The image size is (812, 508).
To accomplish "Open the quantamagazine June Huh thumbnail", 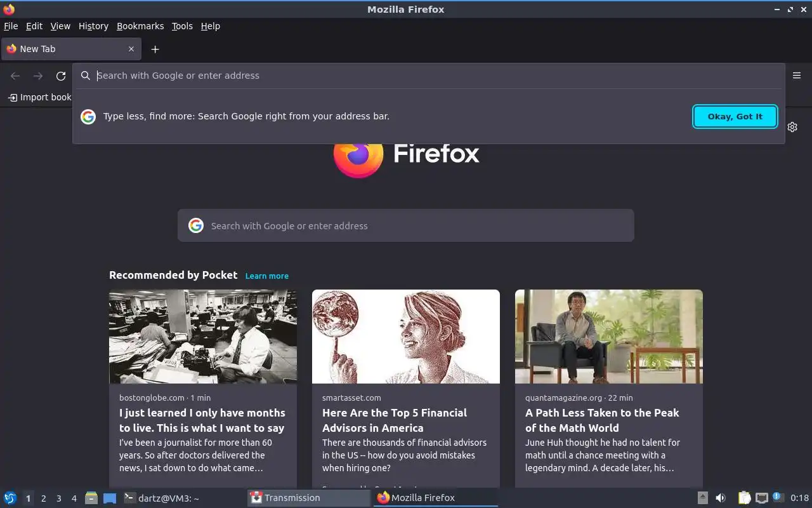I will [x=609, y=337].
